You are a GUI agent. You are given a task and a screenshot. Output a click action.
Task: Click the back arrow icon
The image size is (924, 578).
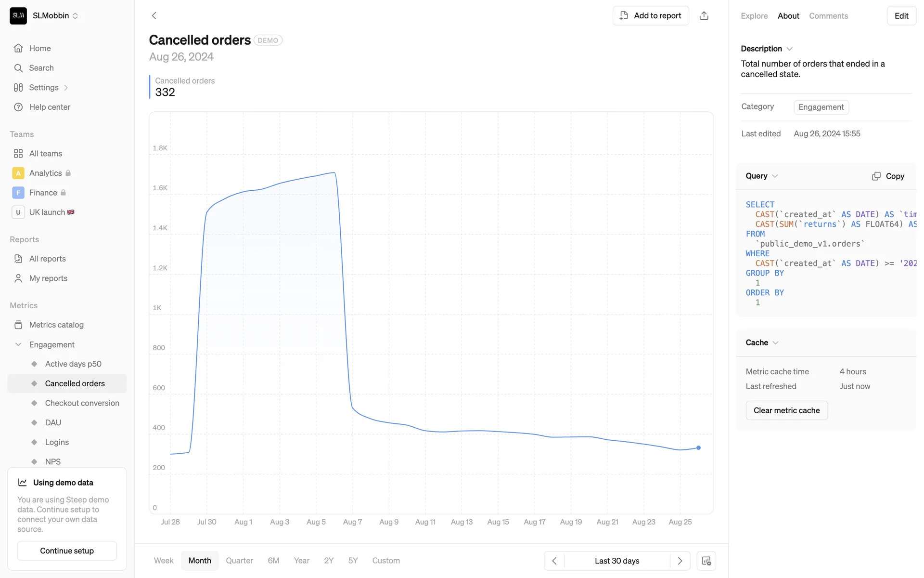pos(154,15)
